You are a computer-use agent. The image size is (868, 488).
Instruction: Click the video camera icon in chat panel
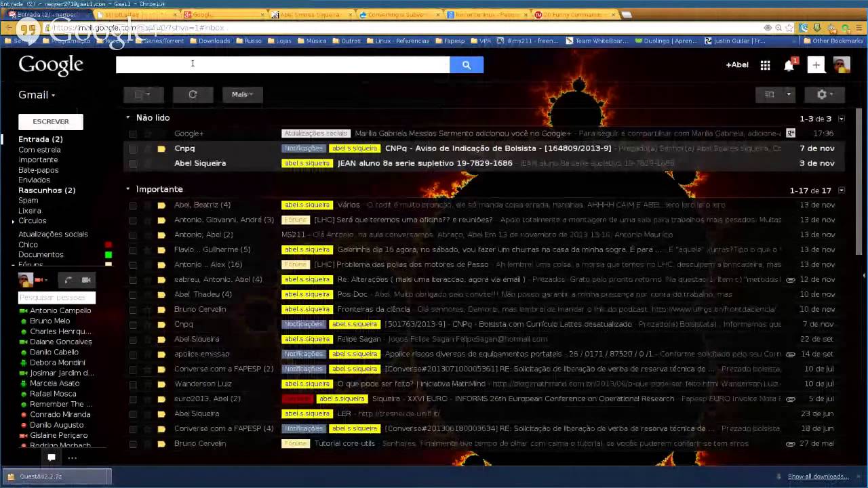tap(86, 279)
